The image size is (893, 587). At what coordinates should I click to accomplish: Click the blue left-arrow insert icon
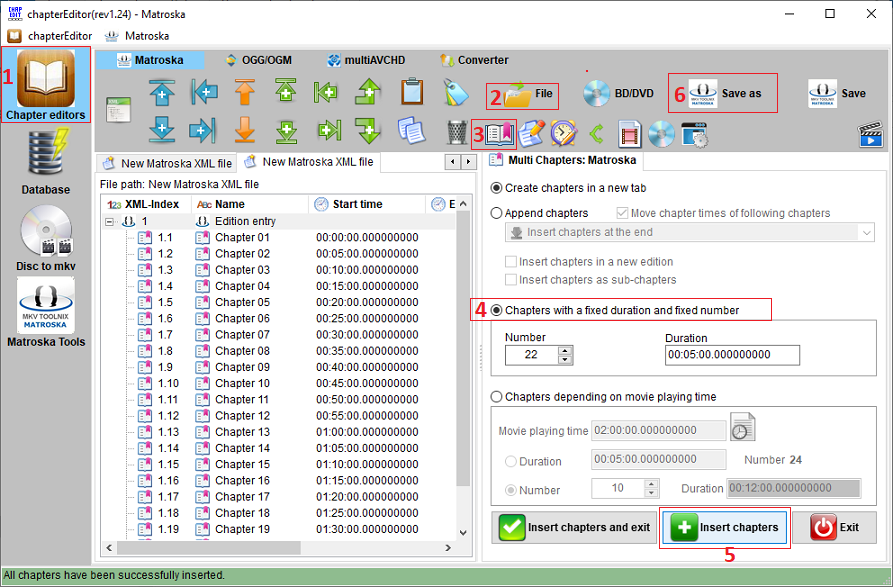(x=204, y=92)
